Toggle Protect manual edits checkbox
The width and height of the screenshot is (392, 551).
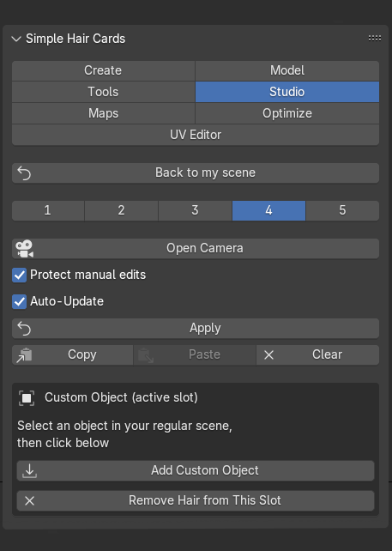pos(20,275)
